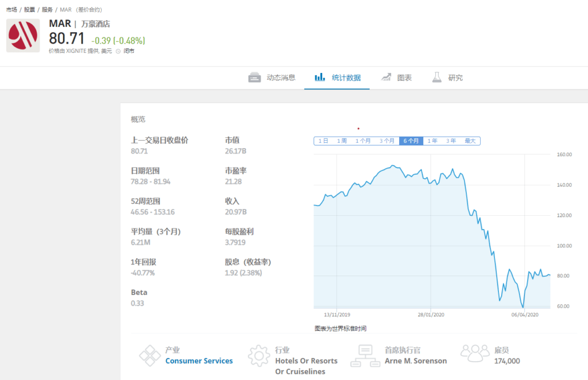The height and width of the screenshot is (380, 588).
Task: Go to 股票 in the breadcrumb
Action: click(30, 10)
